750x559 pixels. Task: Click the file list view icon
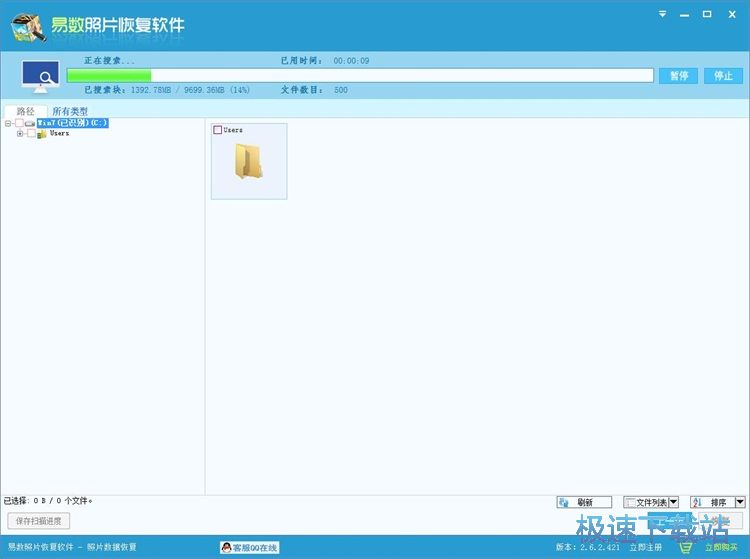tap(631, 502)
